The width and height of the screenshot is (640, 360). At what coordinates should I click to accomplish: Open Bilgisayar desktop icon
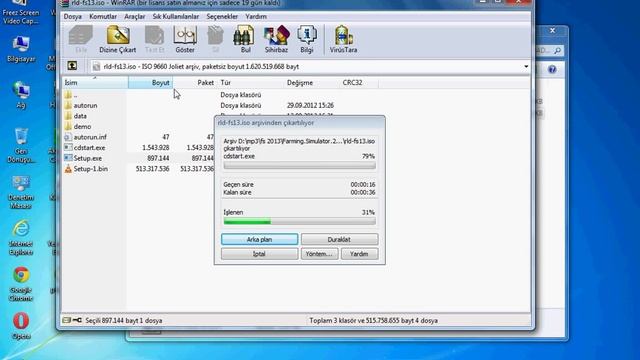(21, 49)
